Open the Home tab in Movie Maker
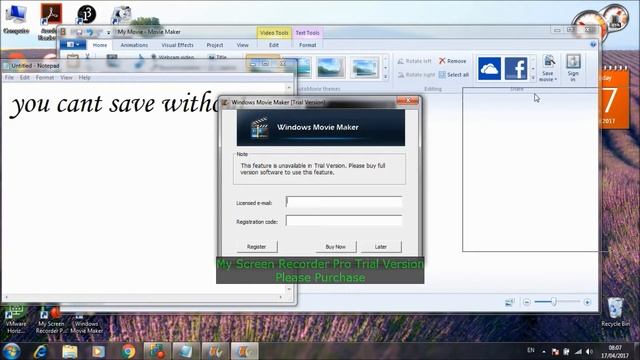 100,45
